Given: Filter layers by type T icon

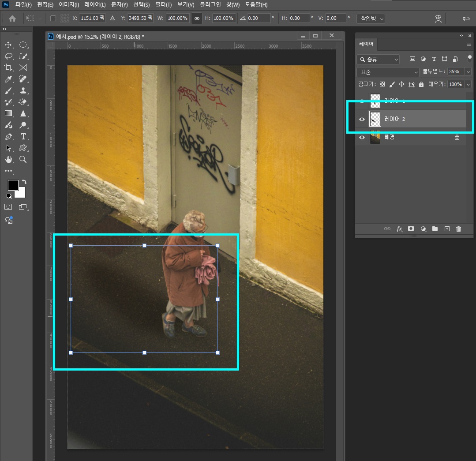Looking at the screenshot, I should 434,59.
